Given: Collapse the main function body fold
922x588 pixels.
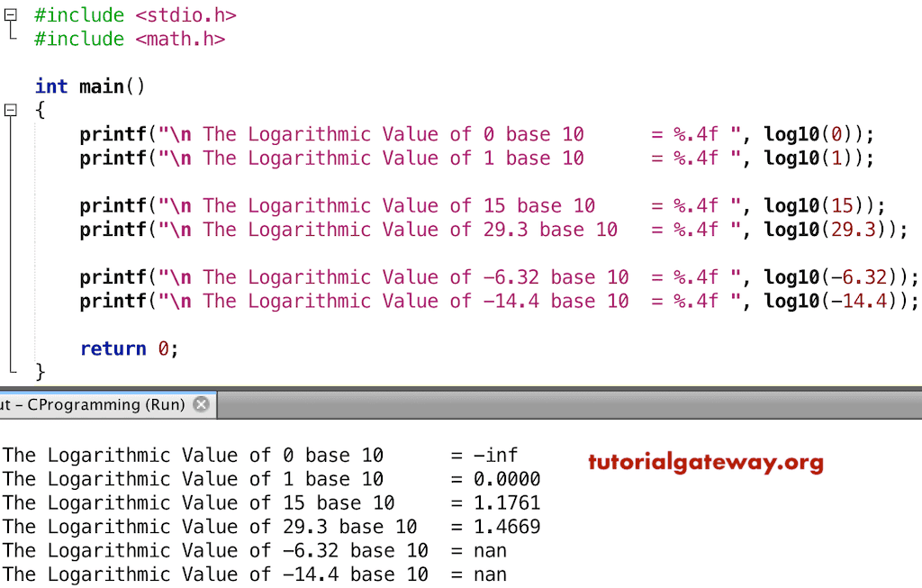Looking at the screenshot, I should click(x=9, y=110).
